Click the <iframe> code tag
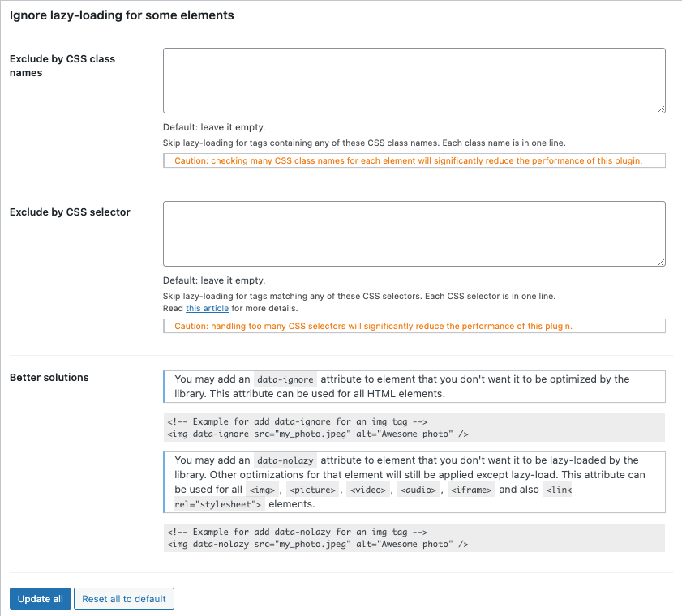Viewport: 682px width, 616px height. click(x=470, y=490)
